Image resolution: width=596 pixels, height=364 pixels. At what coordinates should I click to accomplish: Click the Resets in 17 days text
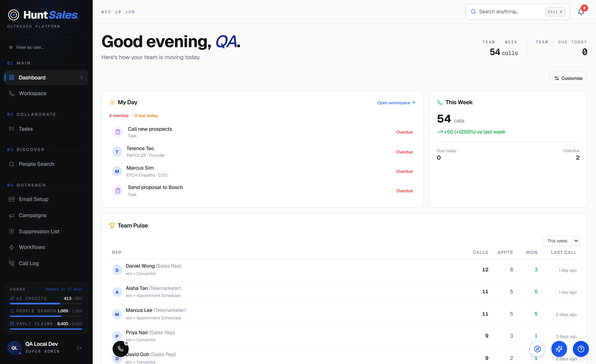click(x=64, y=289)
